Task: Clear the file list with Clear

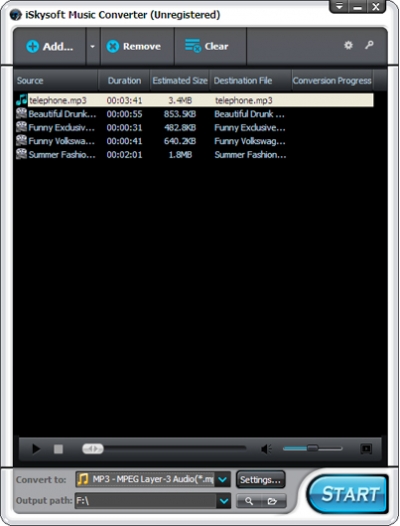Action: (x=207, y=46)
